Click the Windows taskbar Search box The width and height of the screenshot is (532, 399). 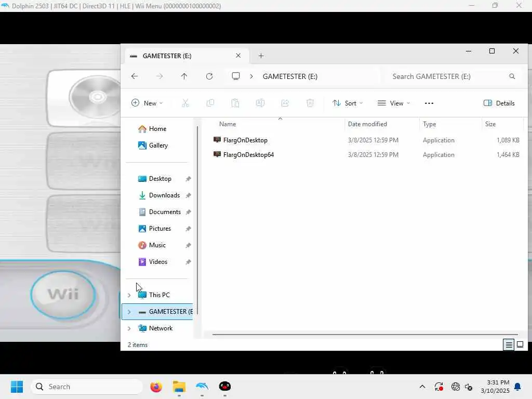87,387
